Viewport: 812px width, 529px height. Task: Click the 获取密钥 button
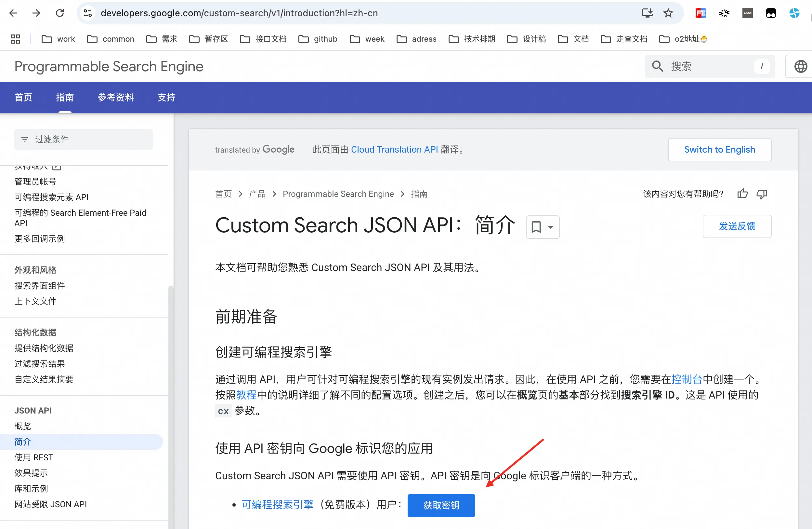[x=441, y=505]
